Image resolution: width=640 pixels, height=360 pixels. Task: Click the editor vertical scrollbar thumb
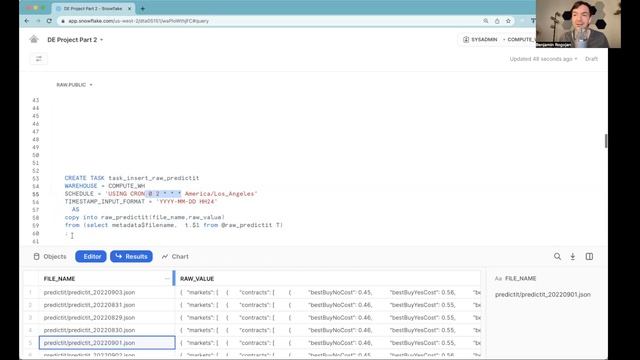606,141
